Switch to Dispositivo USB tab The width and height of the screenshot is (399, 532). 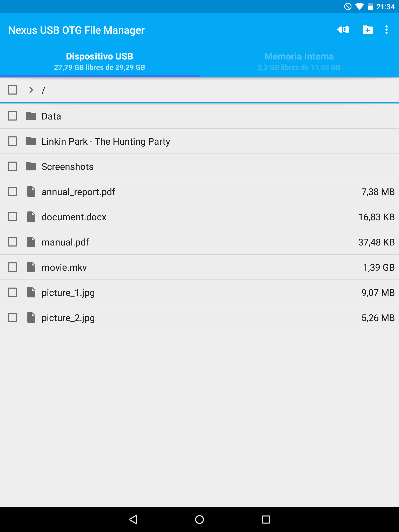pos(100,62)
